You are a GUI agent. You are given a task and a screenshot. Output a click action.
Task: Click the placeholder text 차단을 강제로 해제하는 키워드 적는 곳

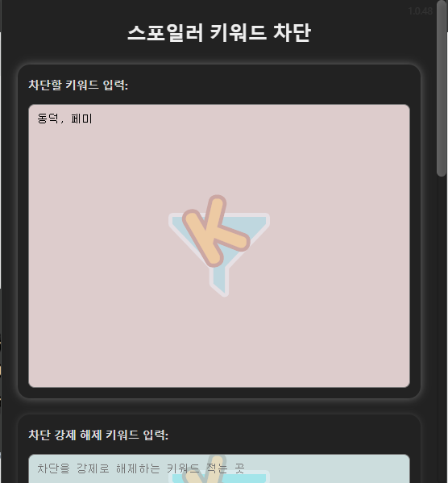pos(141,468)
